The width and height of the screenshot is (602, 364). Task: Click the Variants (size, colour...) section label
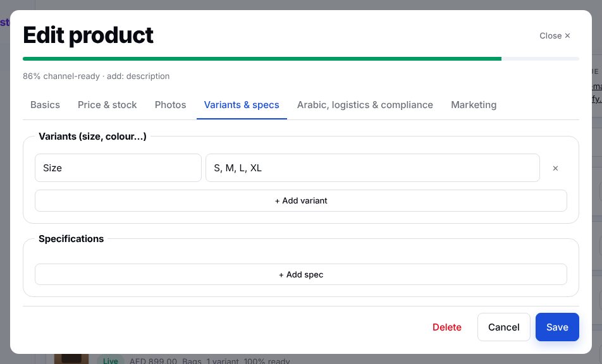tap(92, 136)
